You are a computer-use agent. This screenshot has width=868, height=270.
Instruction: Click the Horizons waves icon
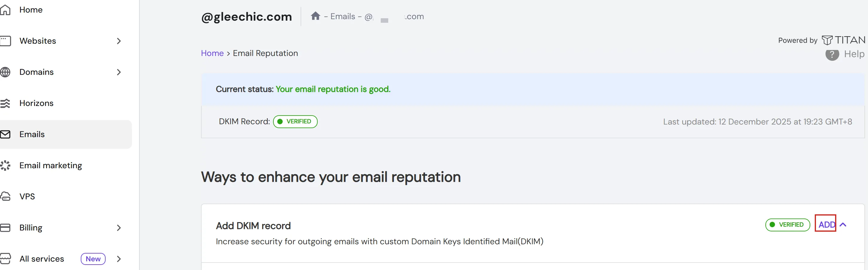pos(5,103)
